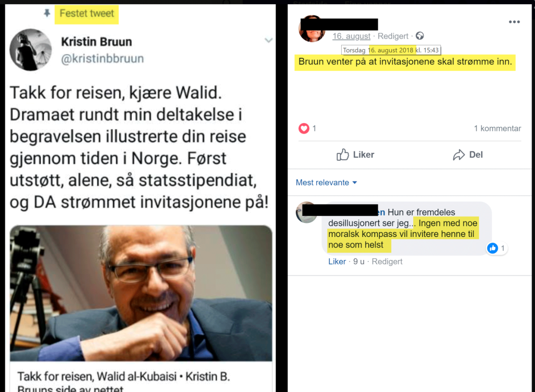Open the three-dots post options menu
Image resolution: width=535 pixels, height=392 pixels.
point(514,22)
